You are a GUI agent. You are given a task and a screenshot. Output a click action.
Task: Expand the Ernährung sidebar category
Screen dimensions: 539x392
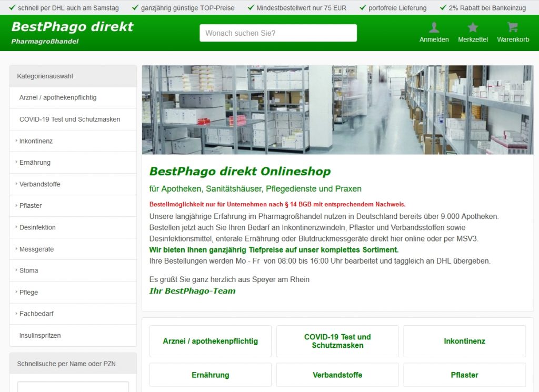35,163
